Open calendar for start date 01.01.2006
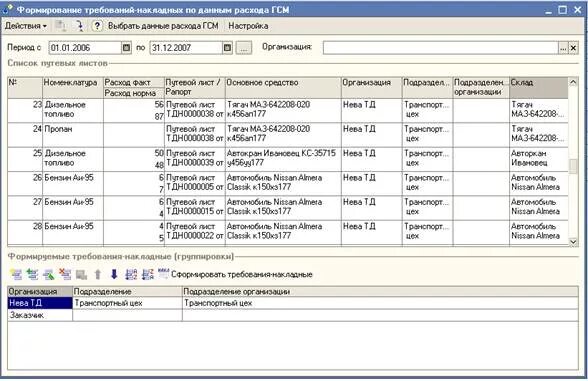The height and width of the screenshot is (381, 588). [127, 48]
